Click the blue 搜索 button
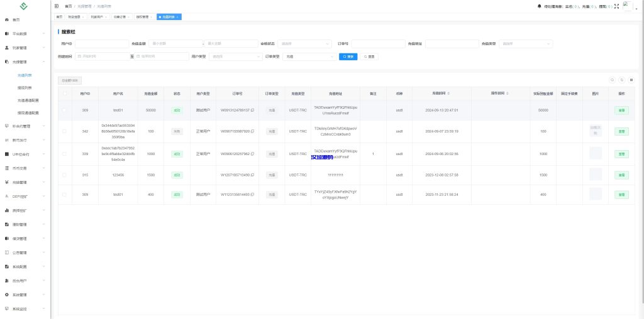 coord(348,57)
